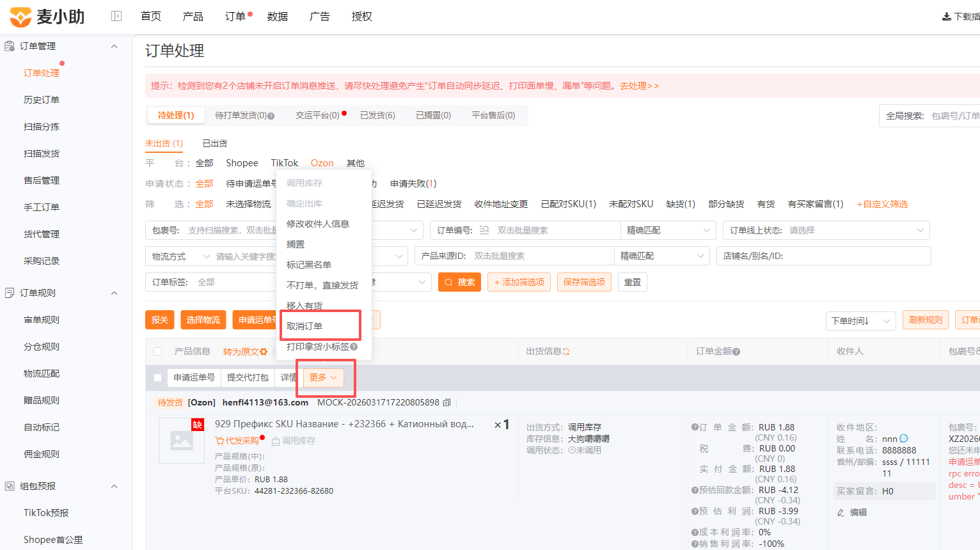Click the 订单管理 sidebar icon
Screen dimensions: 980x550
coord(10,46)
